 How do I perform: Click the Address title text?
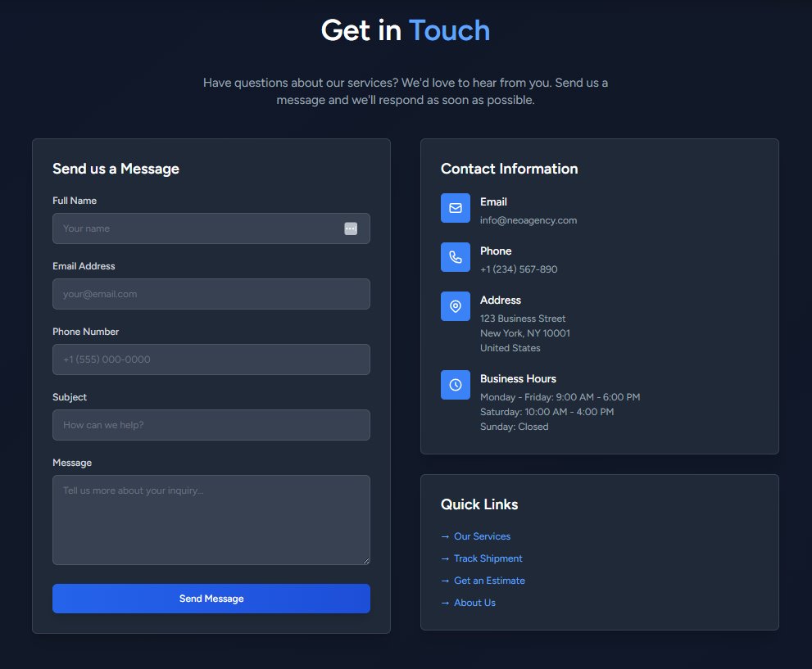501,300
